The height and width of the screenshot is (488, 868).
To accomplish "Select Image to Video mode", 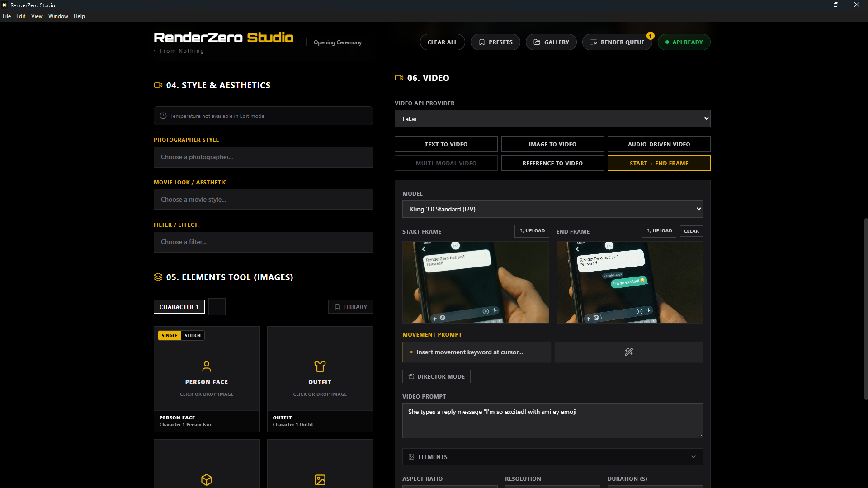I will [552, 144].
